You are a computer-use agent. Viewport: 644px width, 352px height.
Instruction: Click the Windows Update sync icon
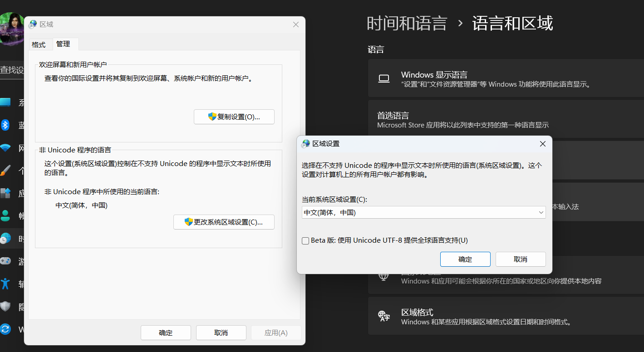[x=5, y=329]
